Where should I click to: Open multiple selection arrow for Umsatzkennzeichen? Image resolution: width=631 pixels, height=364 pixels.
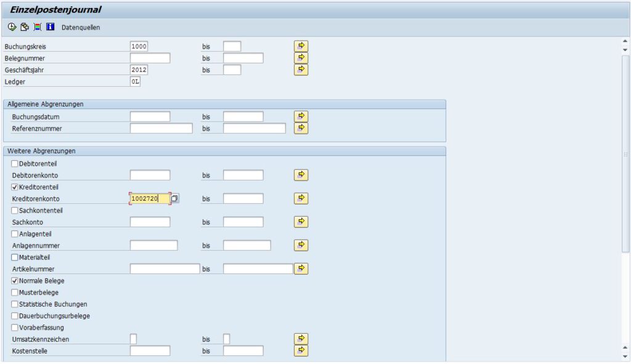click(x=301, y=339)
